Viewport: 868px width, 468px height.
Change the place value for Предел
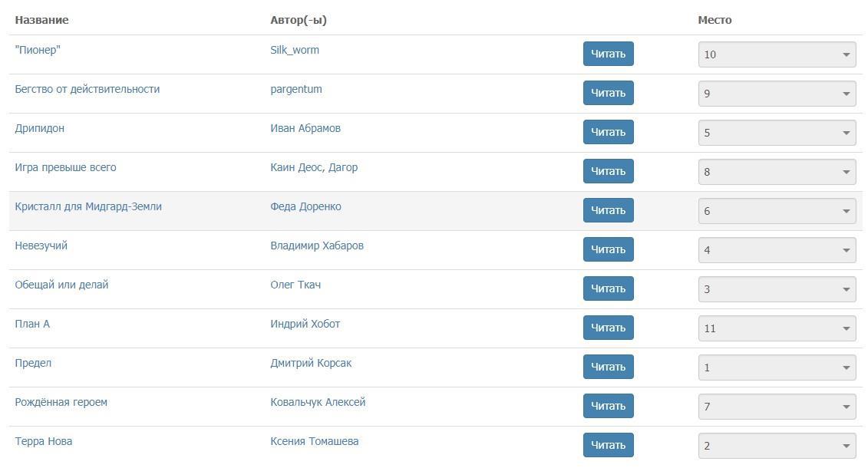point(777,367)
